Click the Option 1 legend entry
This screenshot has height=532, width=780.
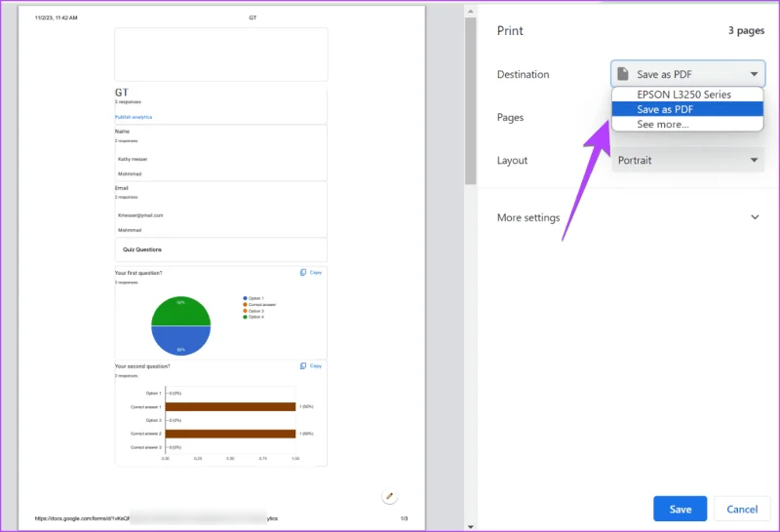[253, 298]
